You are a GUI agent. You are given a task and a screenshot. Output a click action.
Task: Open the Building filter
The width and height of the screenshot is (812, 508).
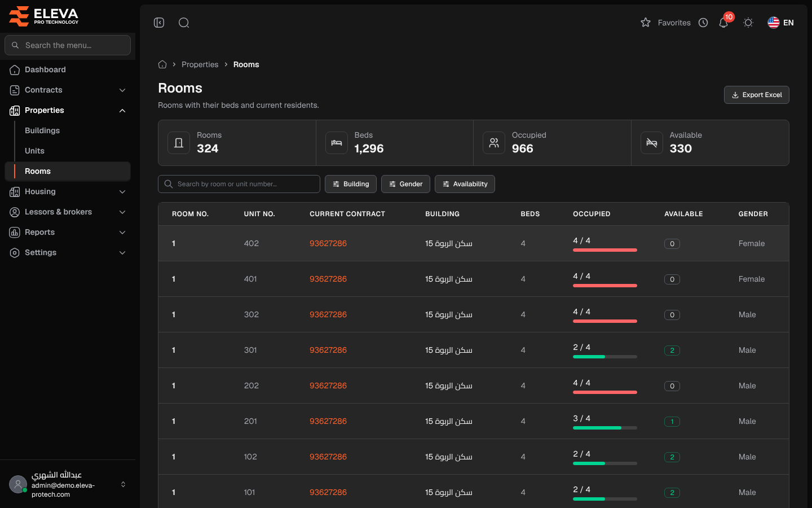pos(351,184)
